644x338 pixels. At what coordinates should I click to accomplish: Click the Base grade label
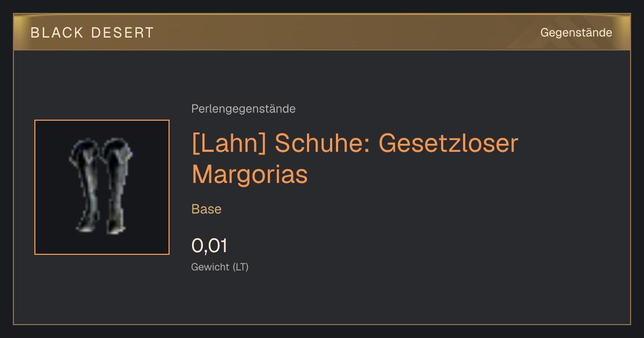[x=207, y=209]
